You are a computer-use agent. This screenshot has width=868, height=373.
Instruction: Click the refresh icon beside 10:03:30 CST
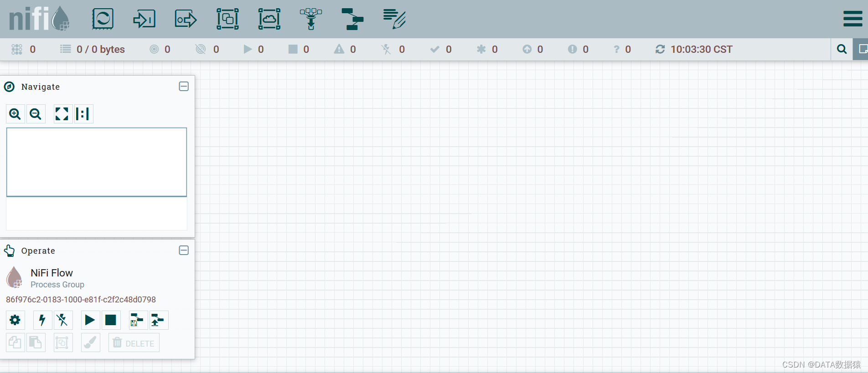click(660, 49)
